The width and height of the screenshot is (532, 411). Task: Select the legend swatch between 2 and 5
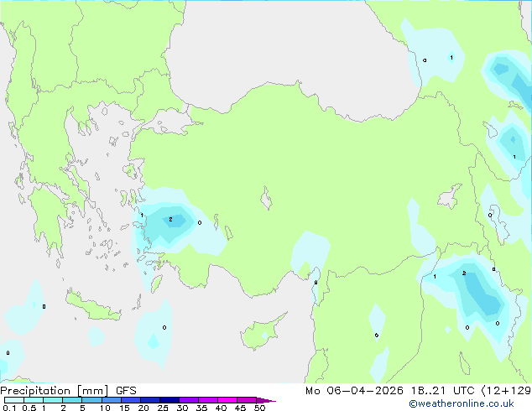click(72, 400)
